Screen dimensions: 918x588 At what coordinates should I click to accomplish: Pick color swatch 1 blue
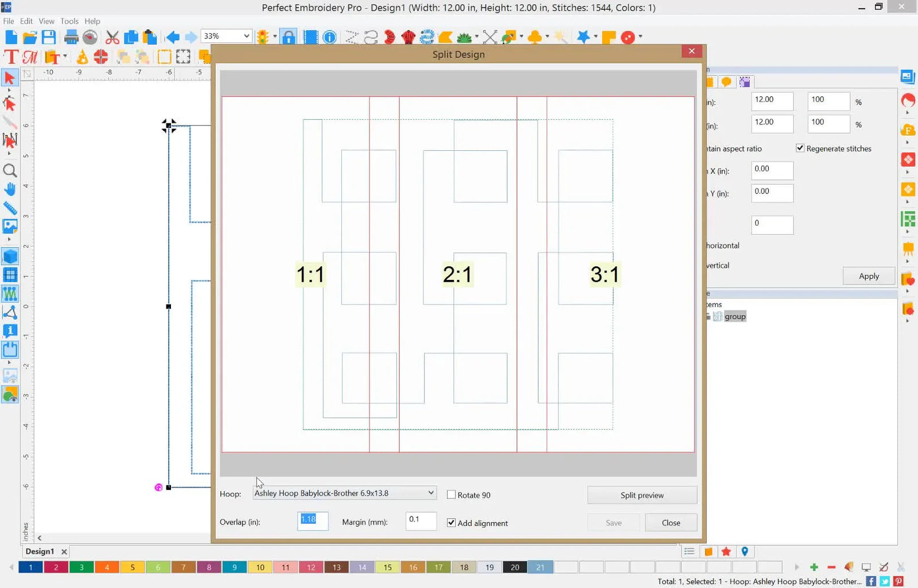pyautogui.click(x=30, y=567)
